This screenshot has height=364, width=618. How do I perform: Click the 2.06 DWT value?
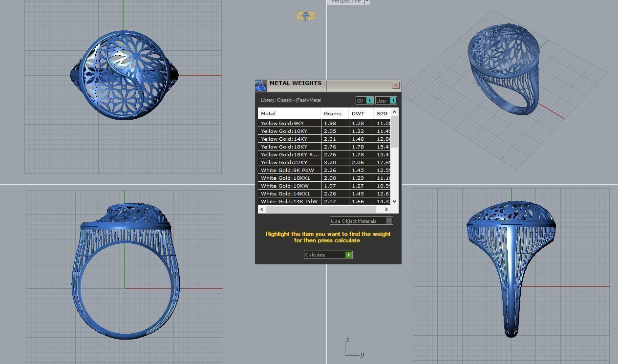(358, 163)
